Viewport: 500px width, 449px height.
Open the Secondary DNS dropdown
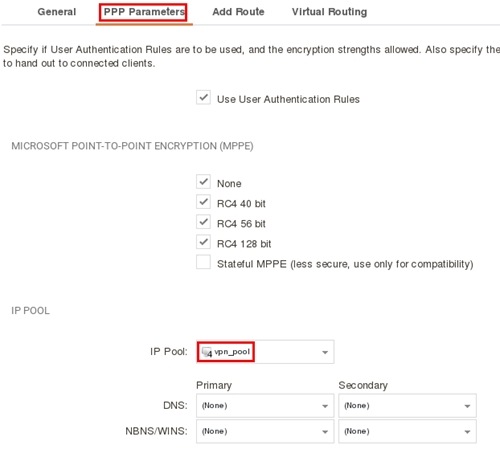point(407,406)
